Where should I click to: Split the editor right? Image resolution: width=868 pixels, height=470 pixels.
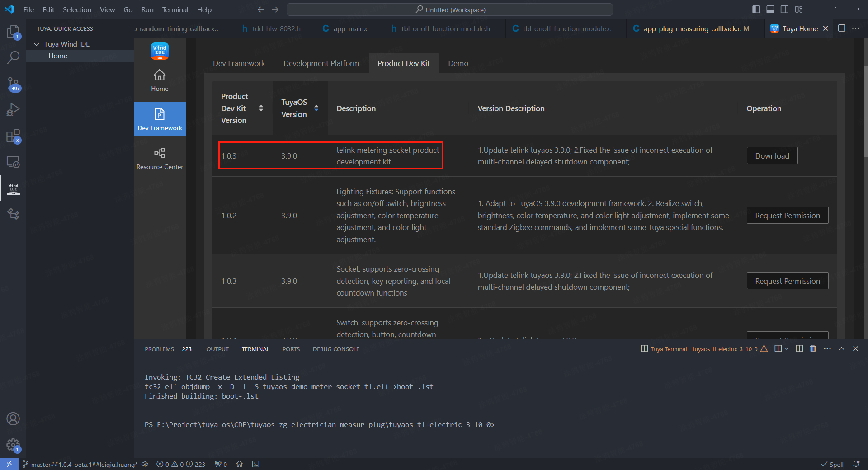pyautogui.click(x=842, y=28)
